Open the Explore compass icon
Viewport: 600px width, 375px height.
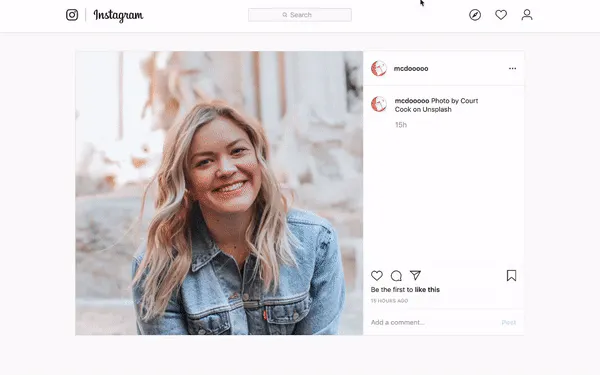pos(475,15)
